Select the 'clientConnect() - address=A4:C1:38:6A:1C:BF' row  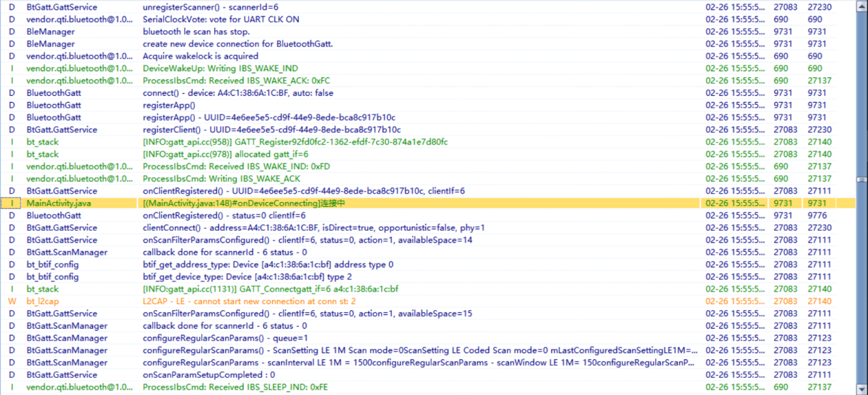[428, 228]
